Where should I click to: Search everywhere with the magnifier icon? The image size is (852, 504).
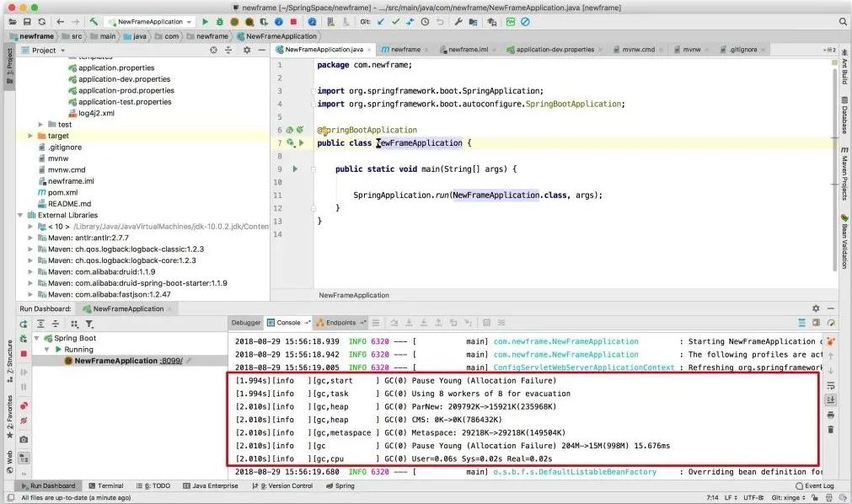coord(843,22)
